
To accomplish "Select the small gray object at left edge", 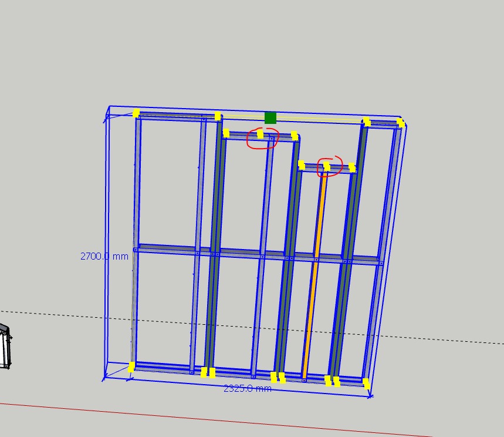I will (x=5, y=347).
